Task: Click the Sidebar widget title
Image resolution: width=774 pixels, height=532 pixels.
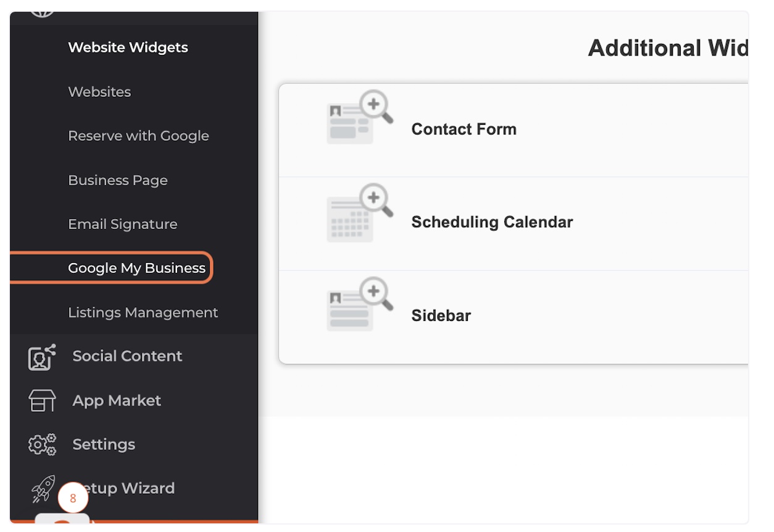Action: 441,315
